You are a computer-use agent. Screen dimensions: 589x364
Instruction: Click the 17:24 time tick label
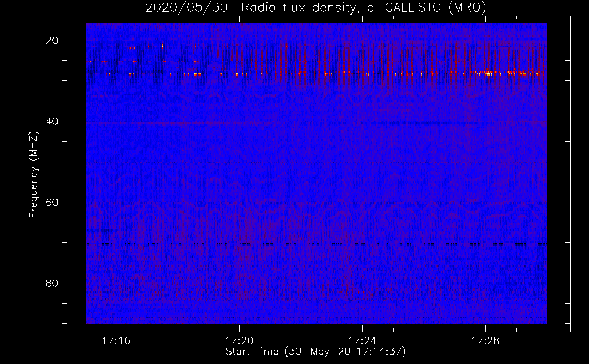[x=362, y=341]
